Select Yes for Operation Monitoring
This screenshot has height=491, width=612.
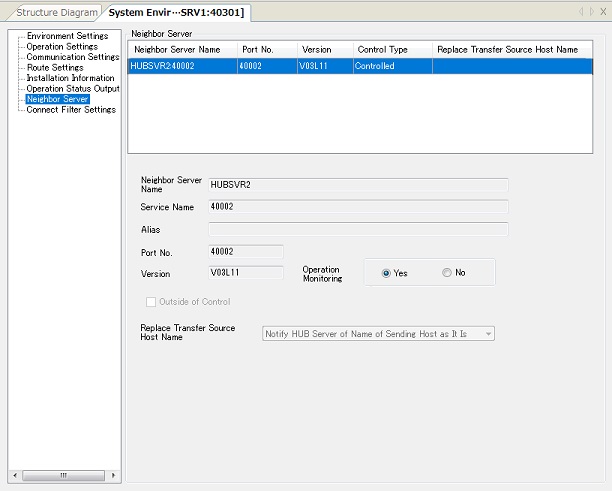(x=386, y=273)
